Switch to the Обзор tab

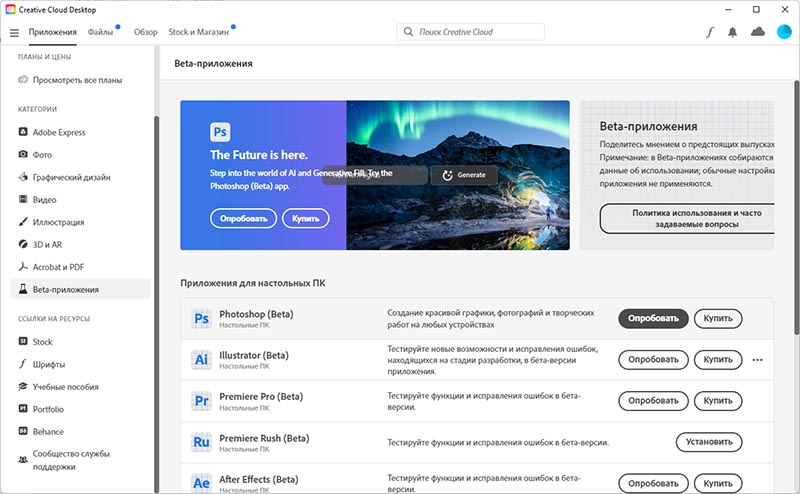pos(145,32)
